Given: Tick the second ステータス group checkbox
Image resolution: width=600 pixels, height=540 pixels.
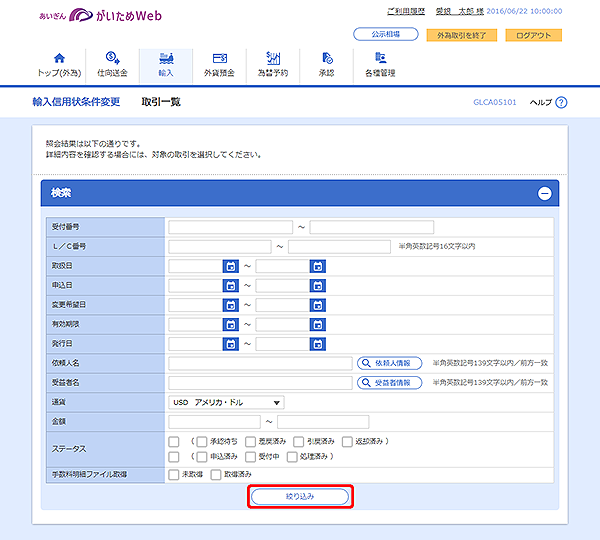Looking at the screenshot, I should coord(174,457).
